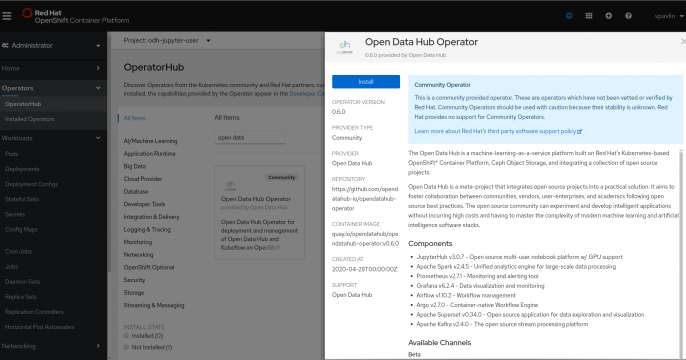Filter by Database category

(x=136, y=192)
